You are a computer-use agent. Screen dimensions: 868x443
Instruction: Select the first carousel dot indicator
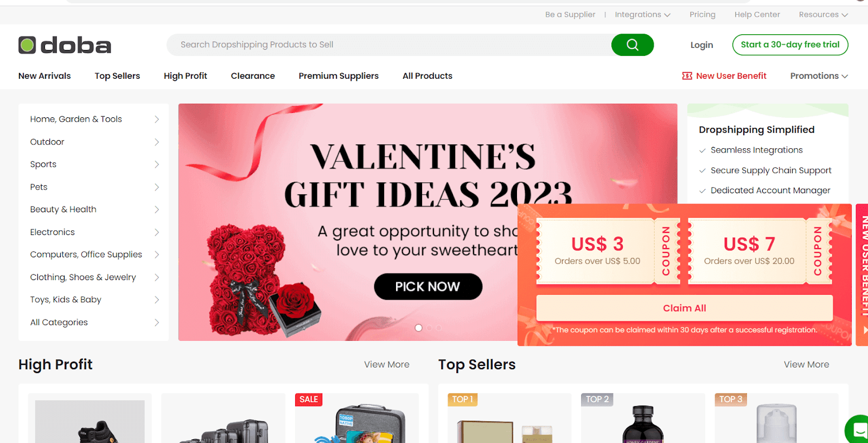(418, 328)
